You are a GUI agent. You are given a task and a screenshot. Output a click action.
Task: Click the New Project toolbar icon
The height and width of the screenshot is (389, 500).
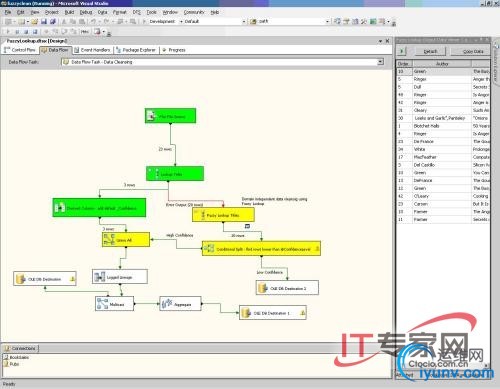(8, 21)
